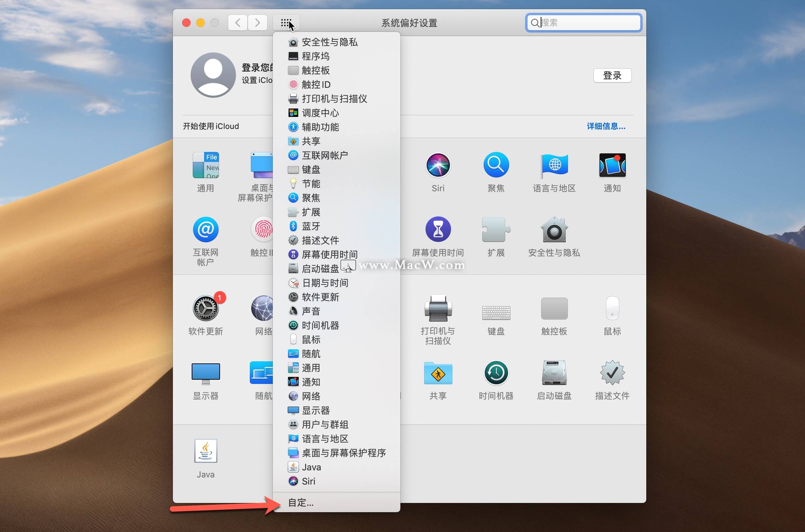Open the 扩展 puzzle piece icon
805x532 pixels.
(x=496, y=230)
